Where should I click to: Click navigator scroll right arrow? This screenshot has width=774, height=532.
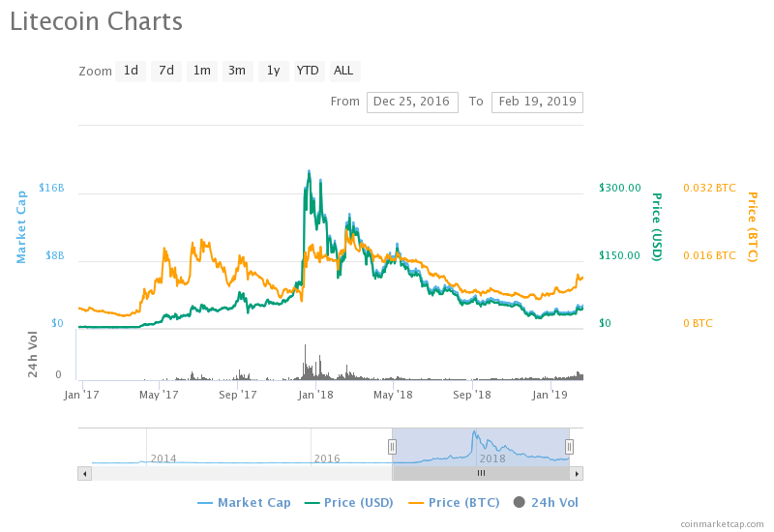pos(577,474)
